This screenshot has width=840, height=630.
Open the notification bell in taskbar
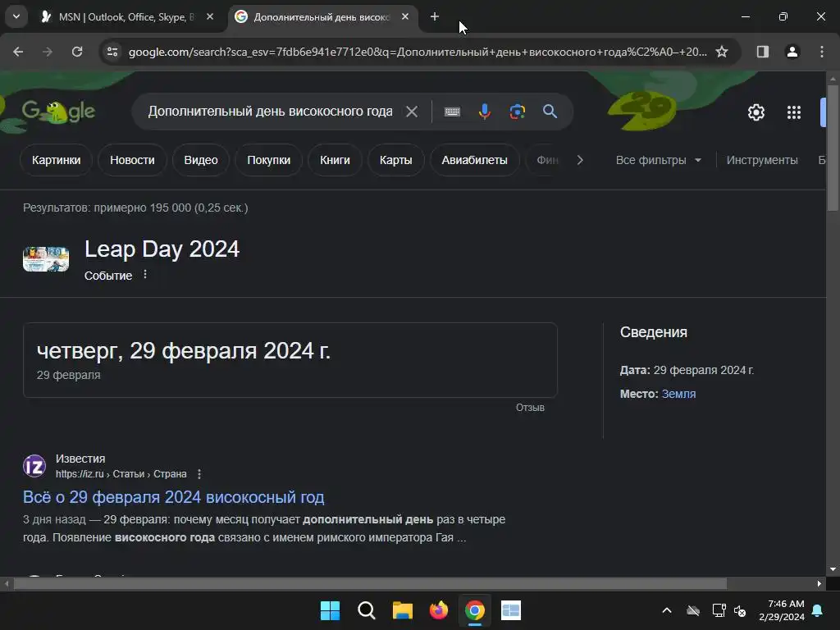click(818, 610)
